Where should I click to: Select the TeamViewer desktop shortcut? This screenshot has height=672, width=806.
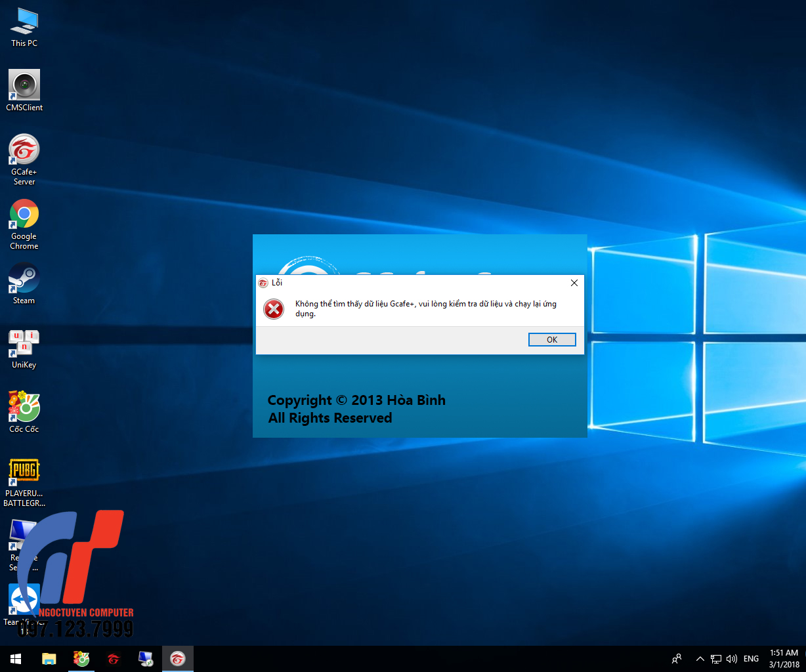tap(24, 604)
